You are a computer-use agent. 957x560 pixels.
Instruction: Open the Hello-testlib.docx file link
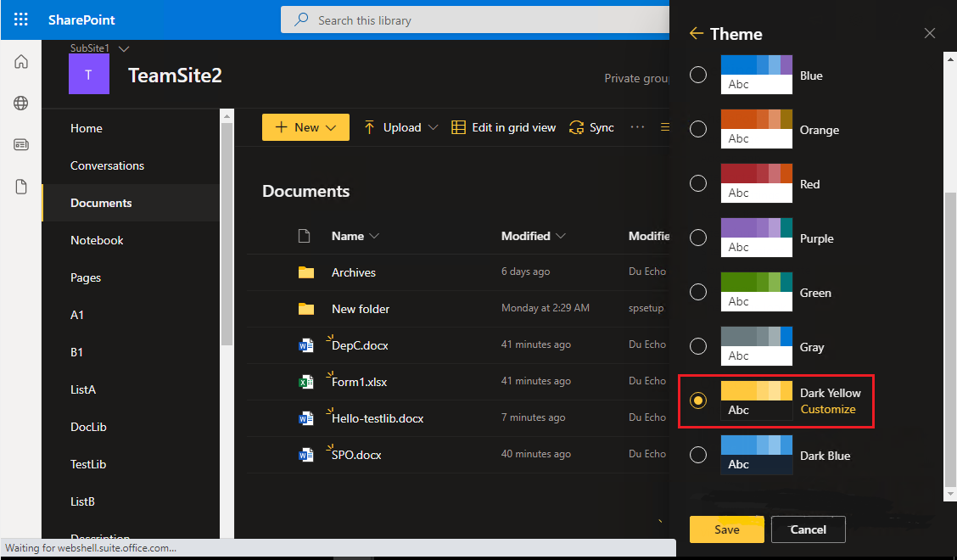point(378,418)
